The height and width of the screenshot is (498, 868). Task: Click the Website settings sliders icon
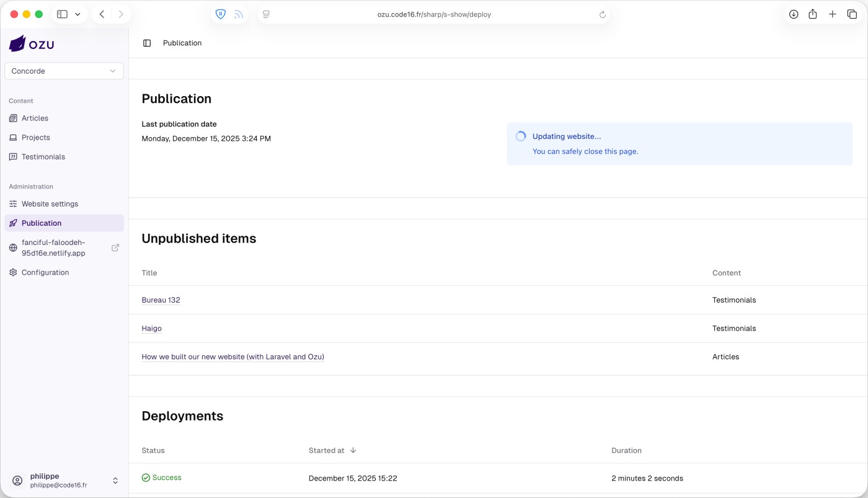pyautogui.click(x=13, y=203)
